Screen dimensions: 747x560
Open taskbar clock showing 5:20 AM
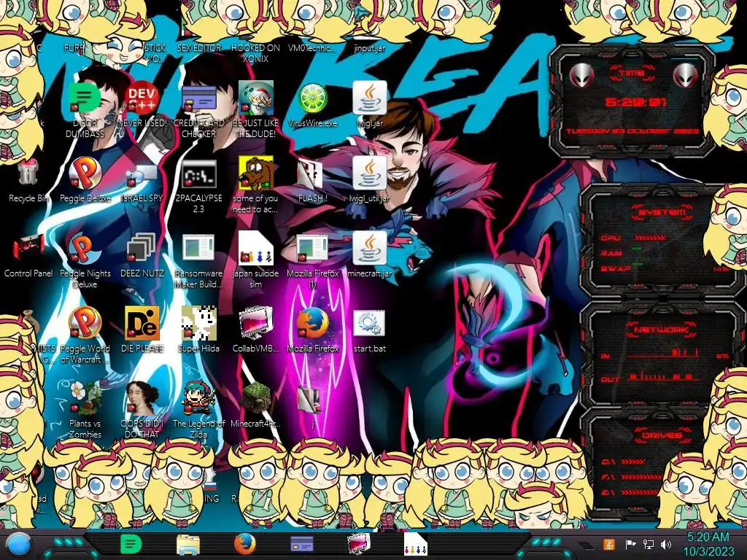click(x=708, y=544)
